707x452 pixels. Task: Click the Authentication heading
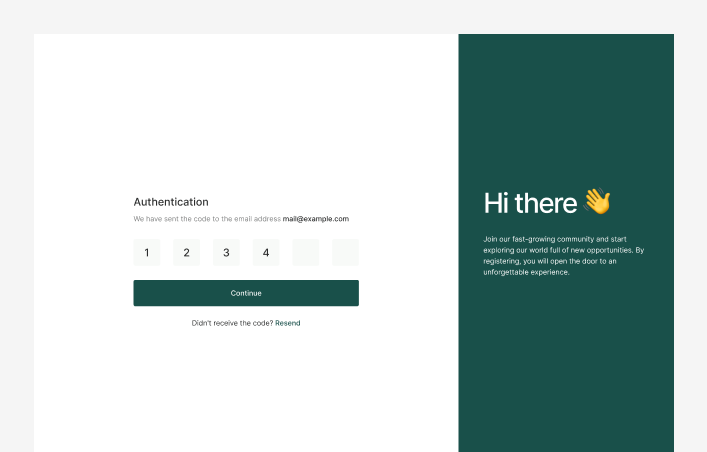[x=171, y=202]
